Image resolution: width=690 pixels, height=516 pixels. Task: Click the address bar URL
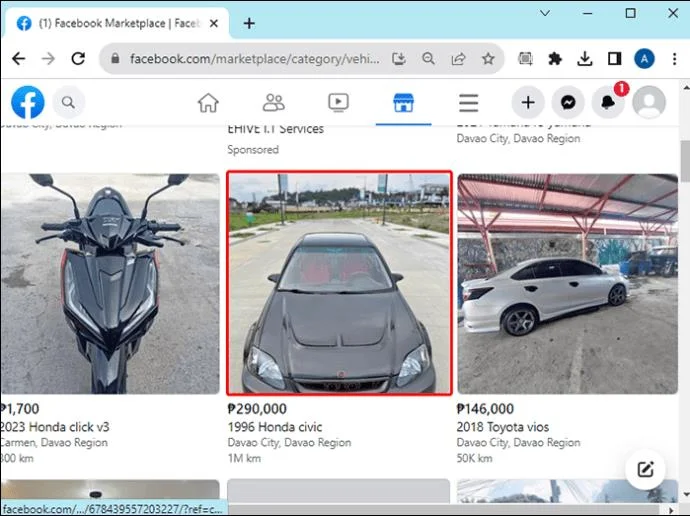click(x=254, y=59)
